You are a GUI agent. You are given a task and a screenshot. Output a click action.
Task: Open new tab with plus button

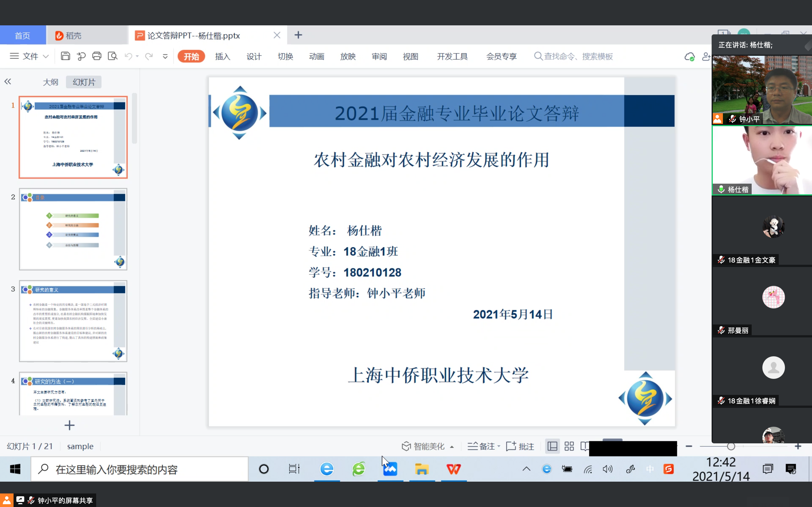pos(298,35)
